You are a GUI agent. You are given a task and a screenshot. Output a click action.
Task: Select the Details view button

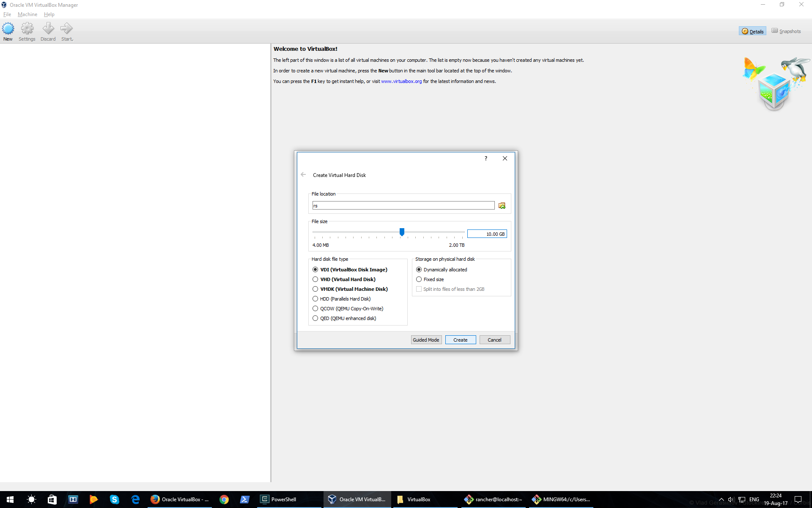[x=752, y=31]
